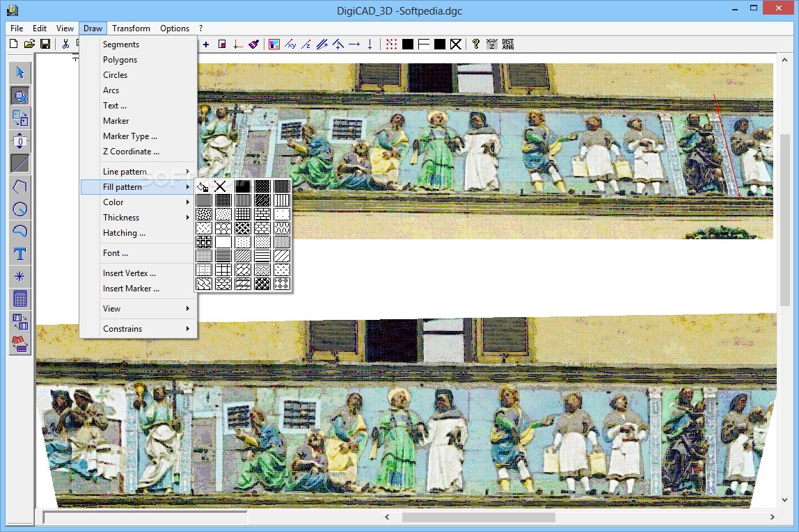The image size is (799, 532).
Task: Save the drawing with the floppy disk icon
Action: pyautogui.click(x=45, y=45)
